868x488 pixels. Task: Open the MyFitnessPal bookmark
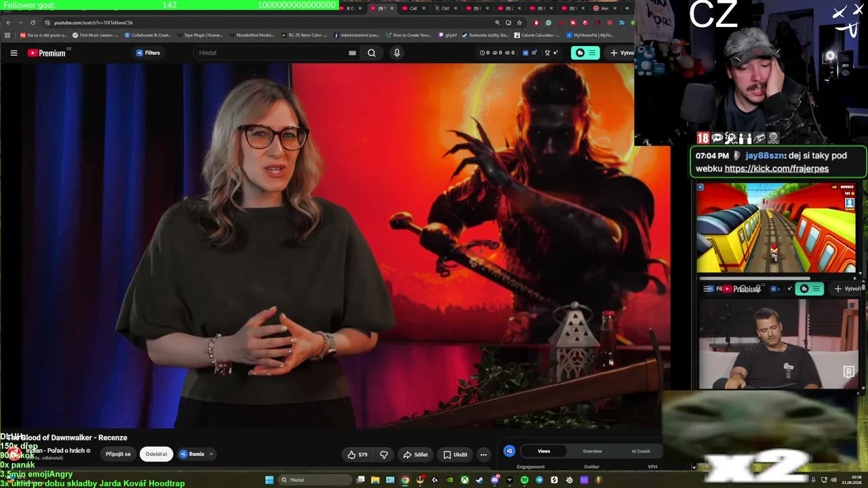coord(590,35)
